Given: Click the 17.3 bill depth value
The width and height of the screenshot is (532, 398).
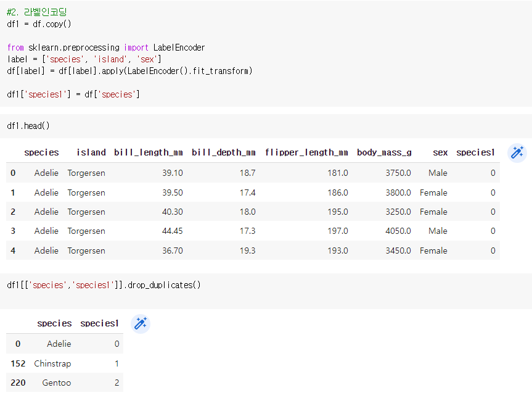Looking at the screenshot, I should pyautogui.click(x=247, y=231).
